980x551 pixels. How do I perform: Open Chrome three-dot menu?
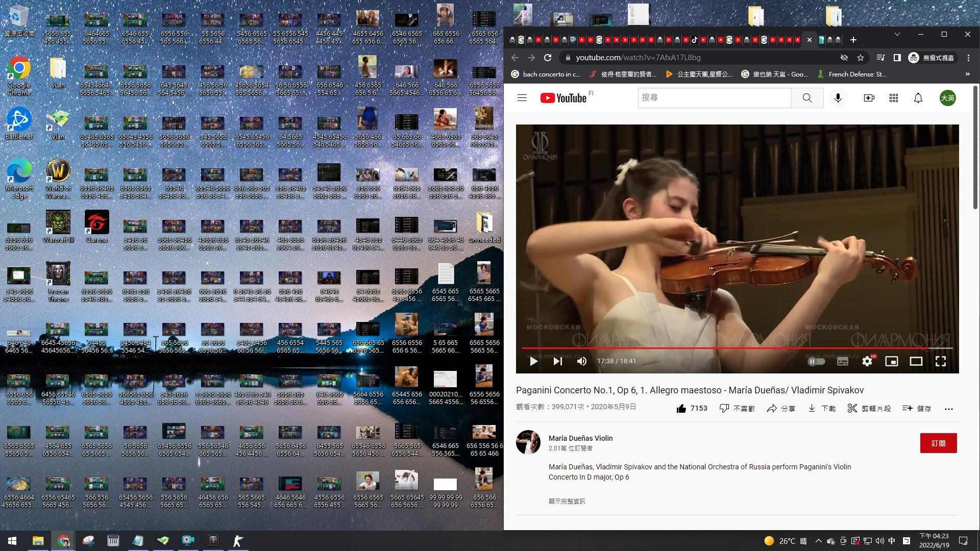[968, 58]
